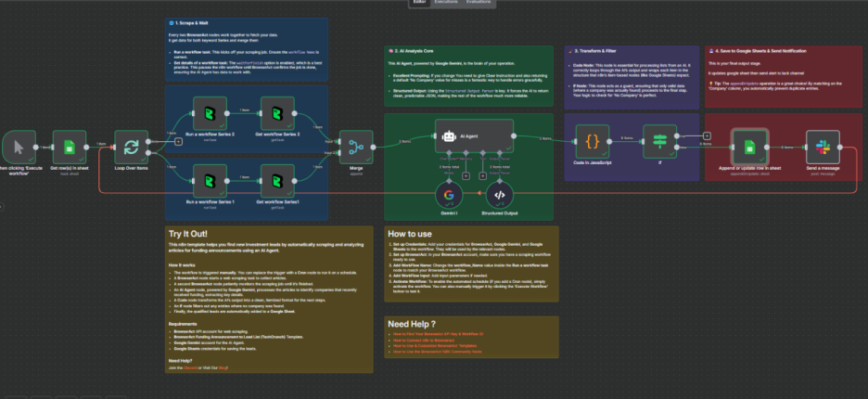Click the Loop Over Items node
868x399 pixels.
pos(131,147)
